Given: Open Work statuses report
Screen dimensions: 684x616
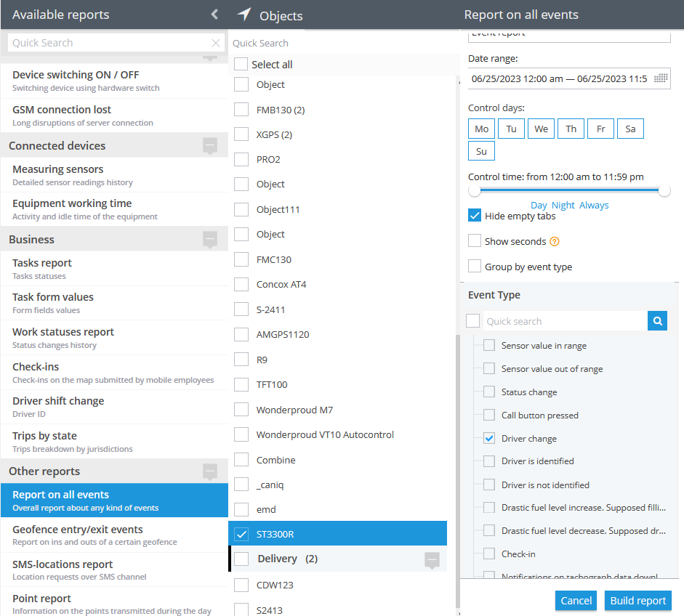Looking at the screenshot, I should [114, 338].
